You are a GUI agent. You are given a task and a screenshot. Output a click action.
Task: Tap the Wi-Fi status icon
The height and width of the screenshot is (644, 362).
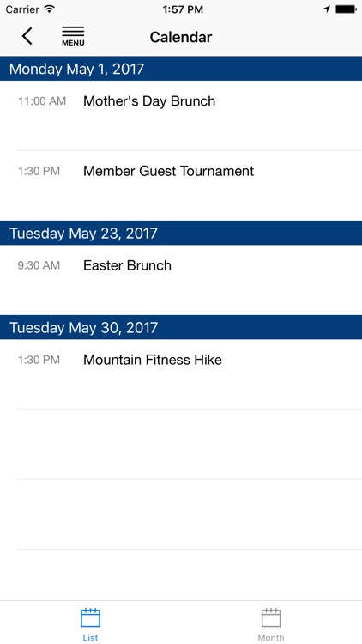pyautogui.click(x=50, y=9)
